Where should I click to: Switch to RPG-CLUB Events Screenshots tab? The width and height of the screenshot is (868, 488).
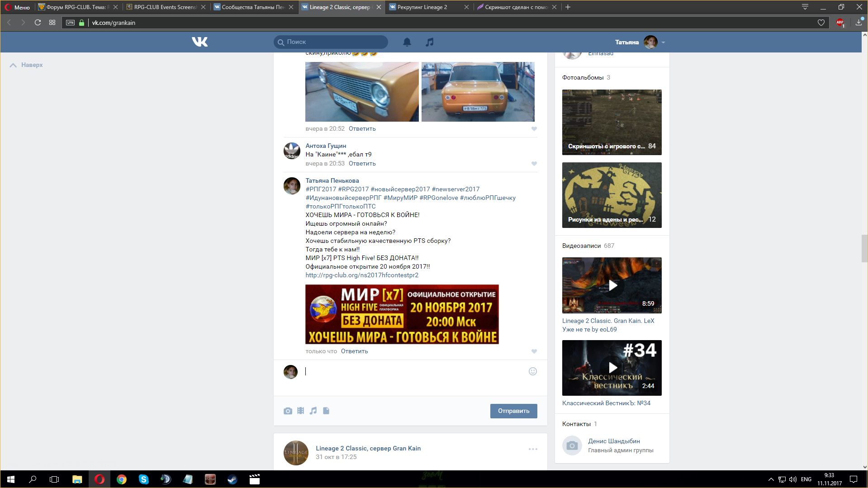(166, 7)
